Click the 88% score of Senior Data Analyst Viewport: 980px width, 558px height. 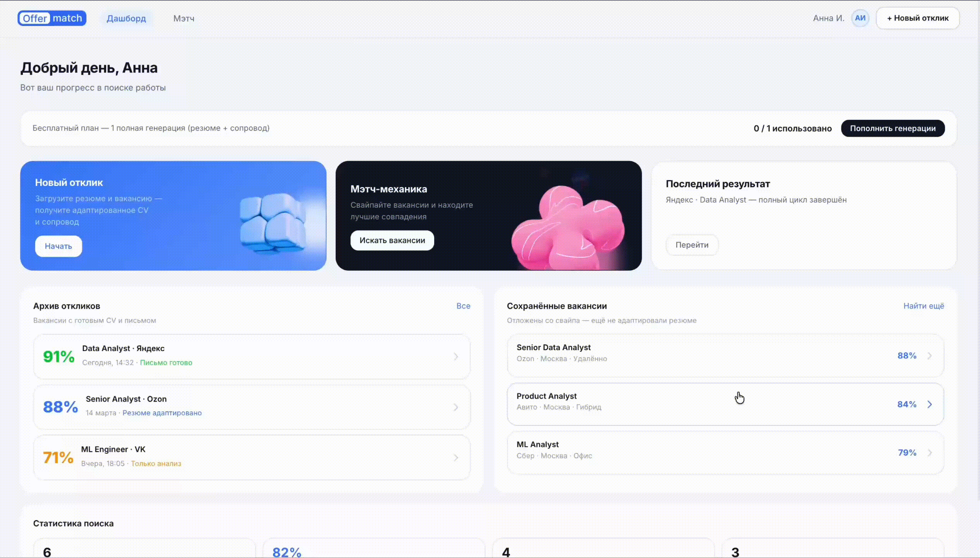907,356
